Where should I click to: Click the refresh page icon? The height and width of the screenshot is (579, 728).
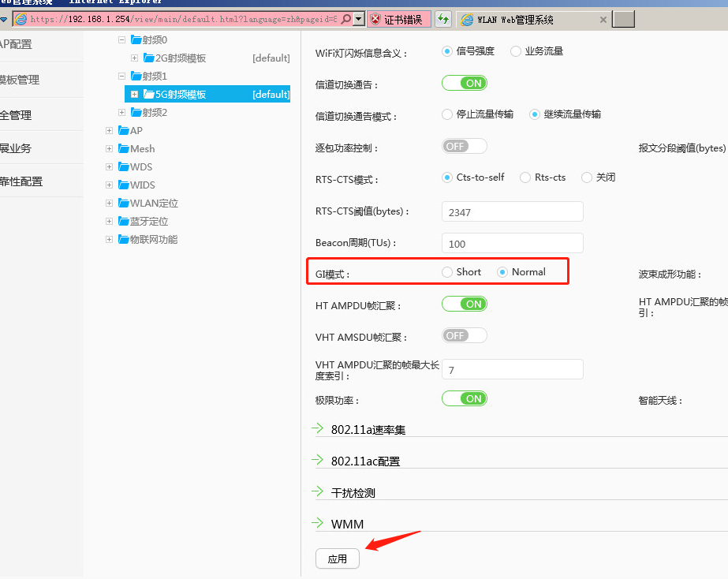[443, 20]
